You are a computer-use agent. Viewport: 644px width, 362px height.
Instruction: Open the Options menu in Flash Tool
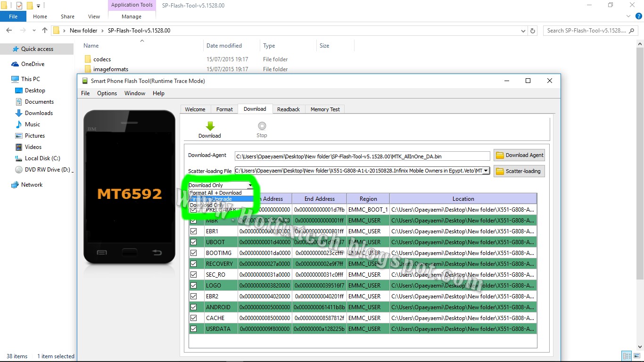coord(107,93)
